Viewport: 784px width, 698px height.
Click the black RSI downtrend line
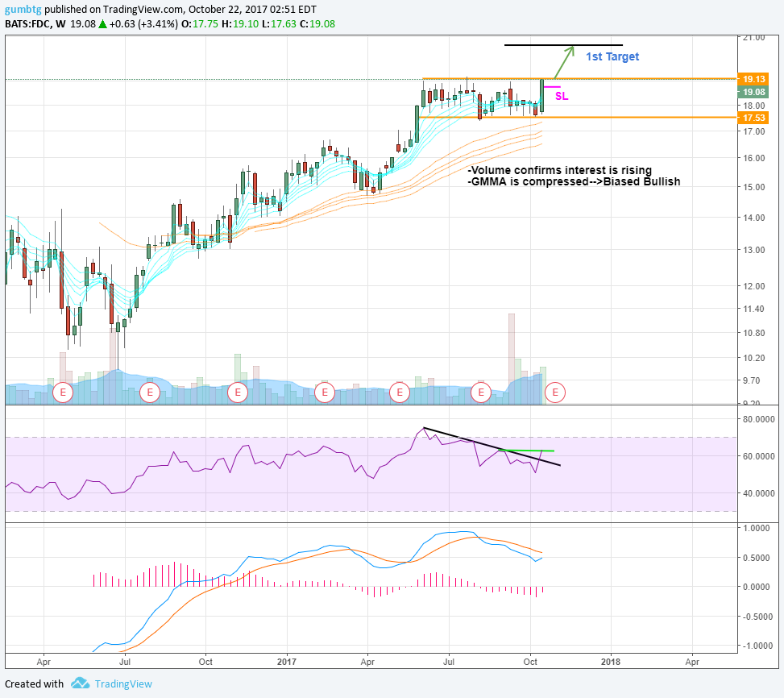(x=492, y=447)
